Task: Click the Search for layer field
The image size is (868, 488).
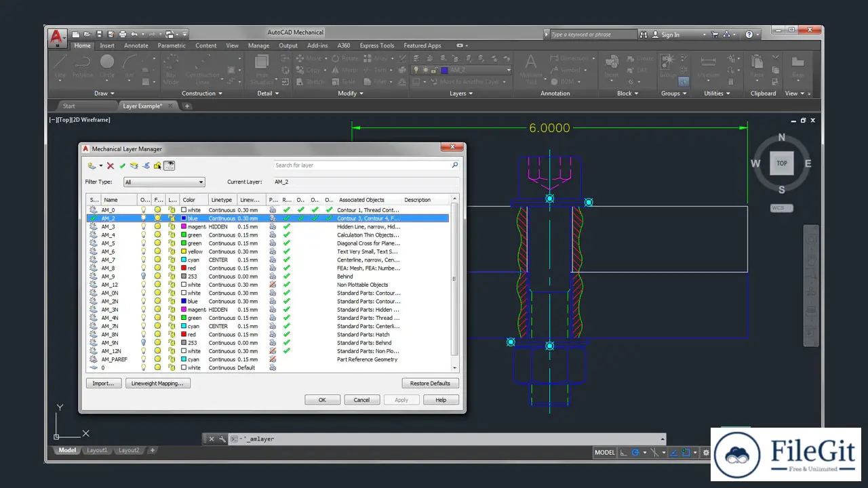Action: tap(366, 165)
